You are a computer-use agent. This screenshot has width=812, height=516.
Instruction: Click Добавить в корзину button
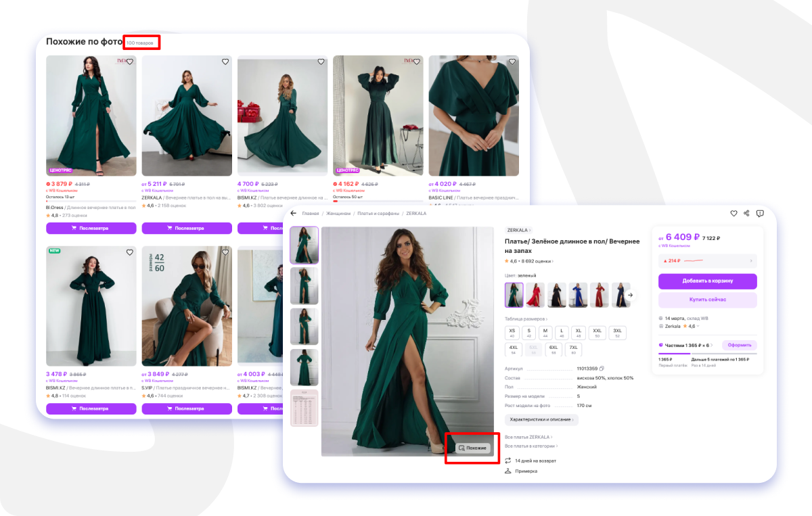[x=707, y=281]
